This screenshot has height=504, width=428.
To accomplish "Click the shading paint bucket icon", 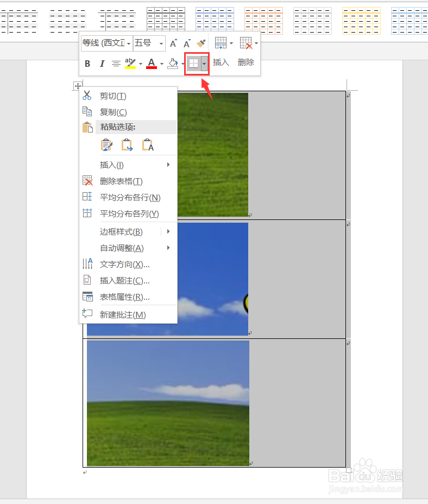I will coord(173,64).
